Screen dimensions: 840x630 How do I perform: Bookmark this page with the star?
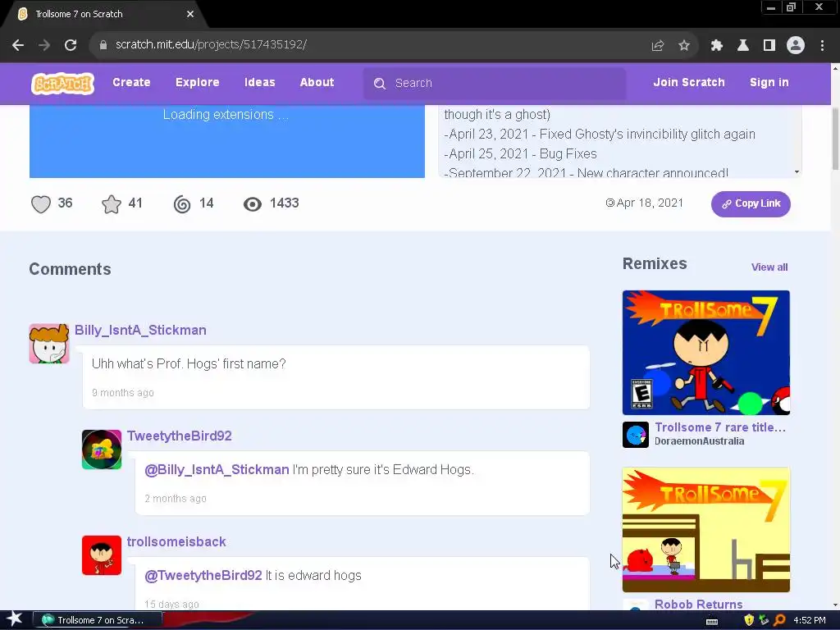(684, 46)
